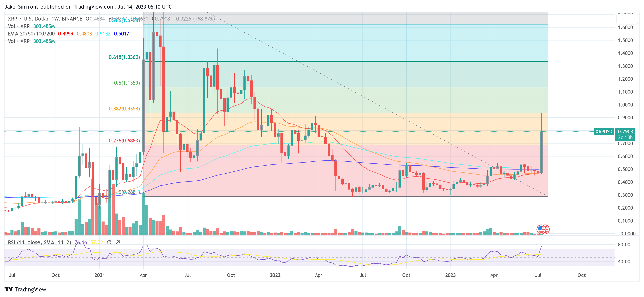Click the Jul label just after 2023 Apr
The image size is (644, 297).
(538, 275)
